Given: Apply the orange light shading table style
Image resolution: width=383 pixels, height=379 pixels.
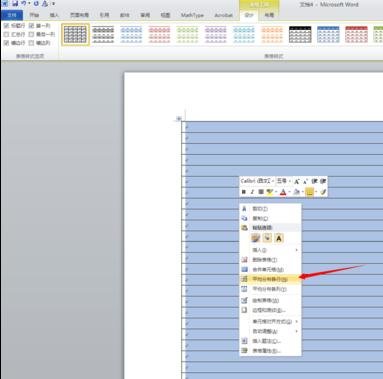Looking at the screenshot, I should click(x=272, y=34).
